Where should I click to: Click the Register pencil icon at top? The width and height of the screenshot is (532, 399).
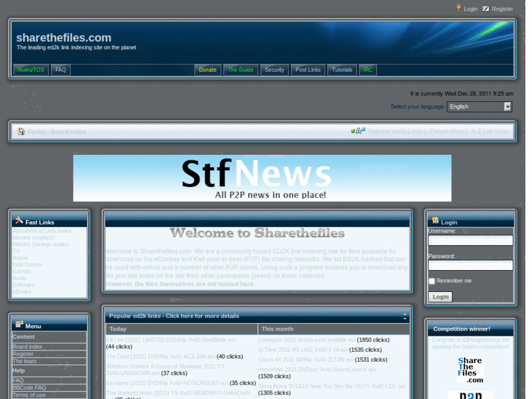[486, 9]
